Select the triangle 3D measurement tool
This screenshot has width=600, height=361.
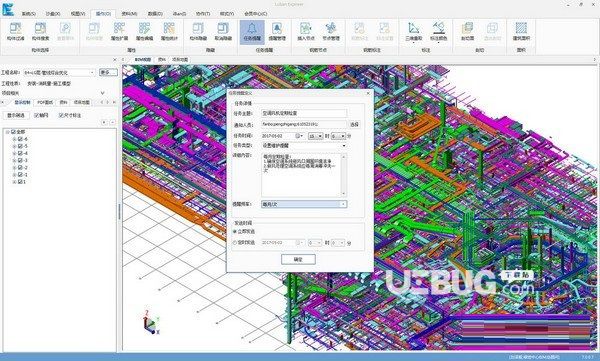pyautogui.click(x=413, y=31)
